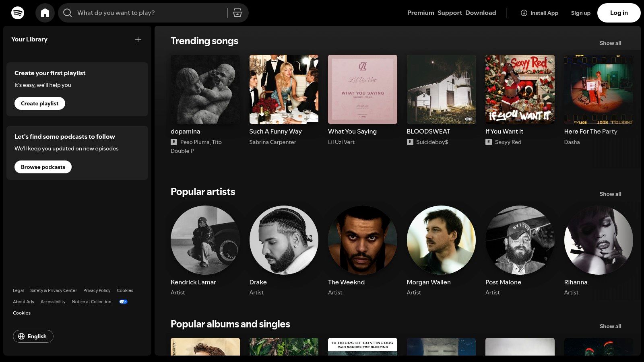Click the Sexyy Red artist name
Screen dimensions: 644x362
[x=508, y=142]
